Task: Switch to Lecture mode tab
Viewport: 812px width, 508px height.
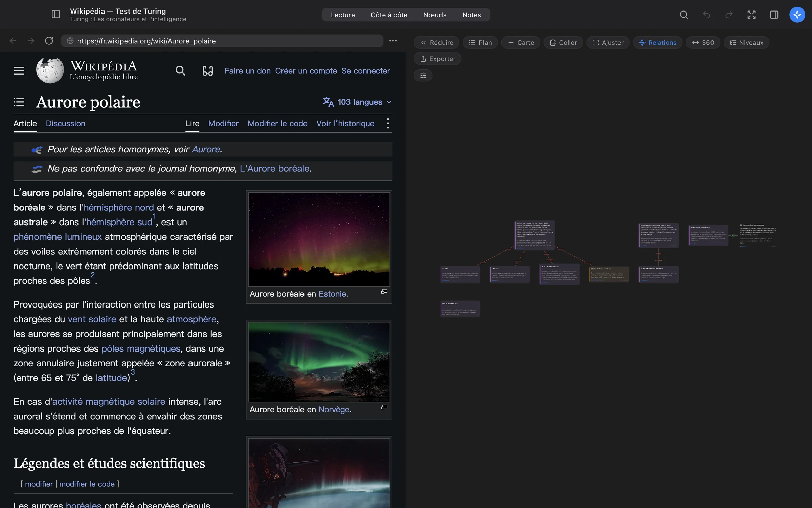Action: (343, 15)
